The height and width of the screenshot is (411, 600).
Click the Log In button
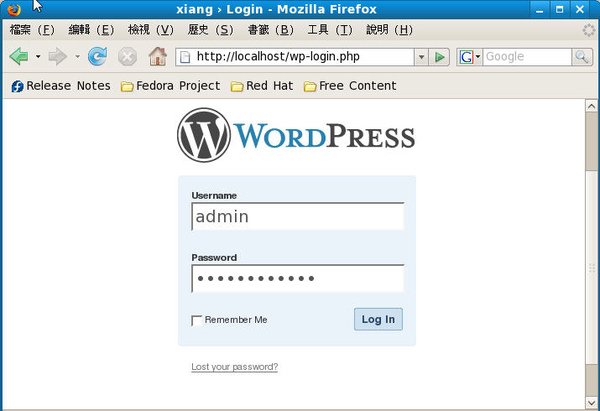coord(378,319)
